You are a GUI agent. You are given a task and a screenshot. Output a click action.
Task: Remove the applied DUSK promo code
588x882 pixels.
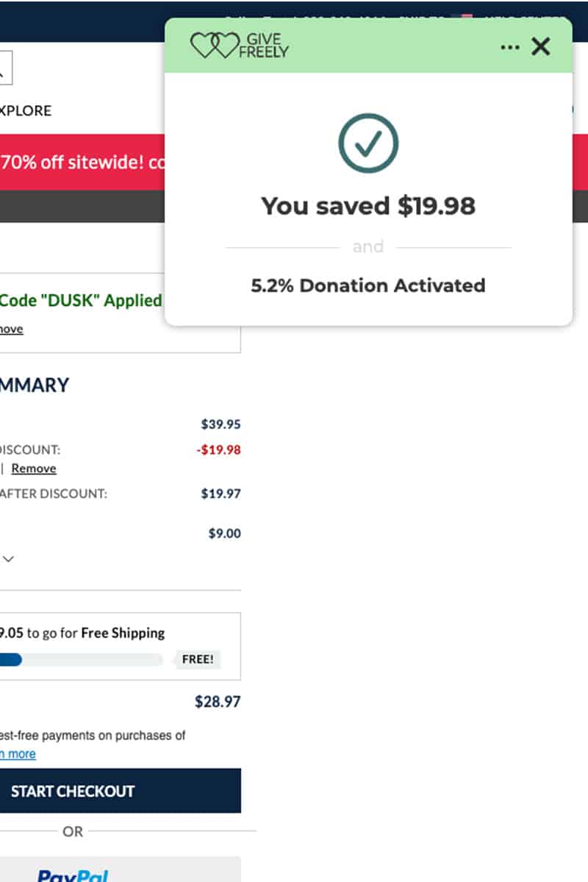tap(11, 330)
